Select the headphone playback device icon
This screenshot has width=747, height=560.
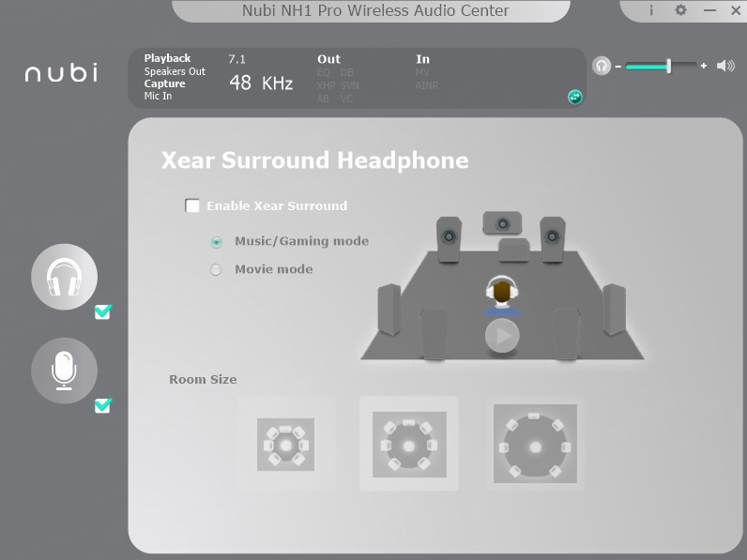pos(65,277)
